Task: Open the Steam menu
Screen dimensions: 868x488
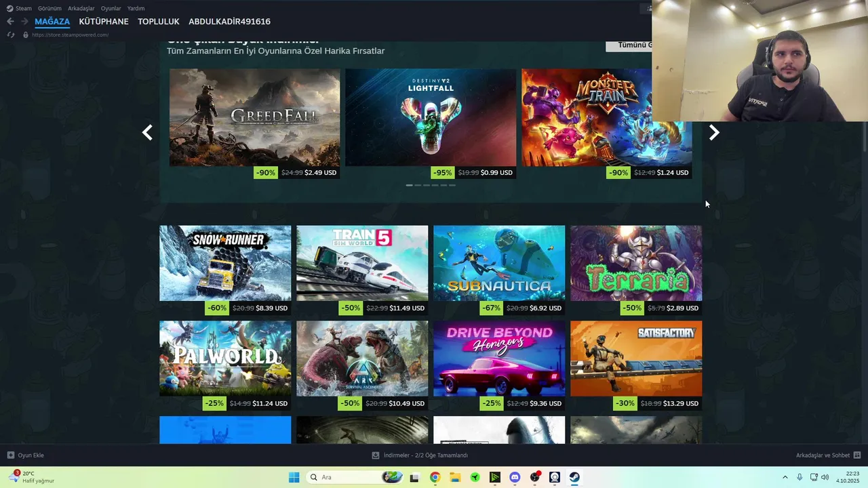Action: (x=19, y=8)
